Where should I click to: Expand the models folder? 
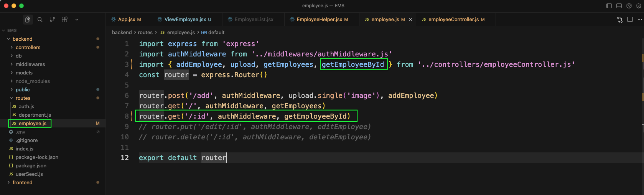pos(24,73)
